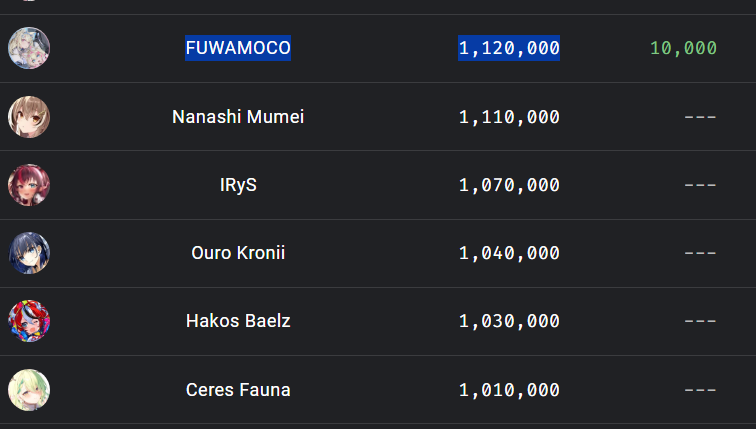Image resolution: width=756 pixels, height=429 pixels.
Task: Click the highlighted FUWAMOCO channel name
Action: 238,48
